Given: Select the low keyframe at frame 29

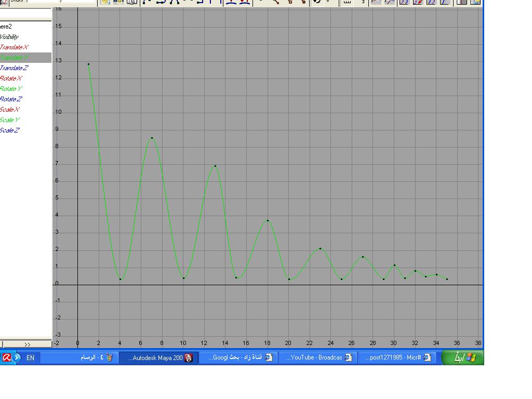Looking at the screenshot, I should click(x=384, y=279).
